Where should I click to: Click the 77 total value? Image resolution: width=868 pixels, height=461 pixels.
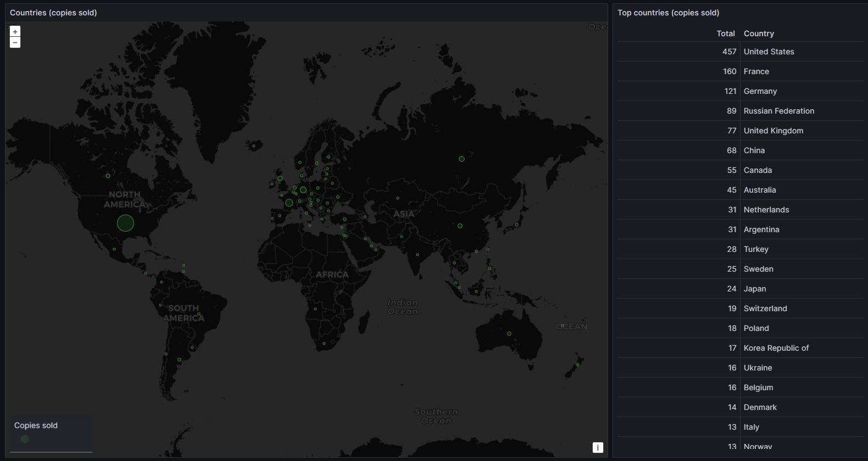point(732,131)
